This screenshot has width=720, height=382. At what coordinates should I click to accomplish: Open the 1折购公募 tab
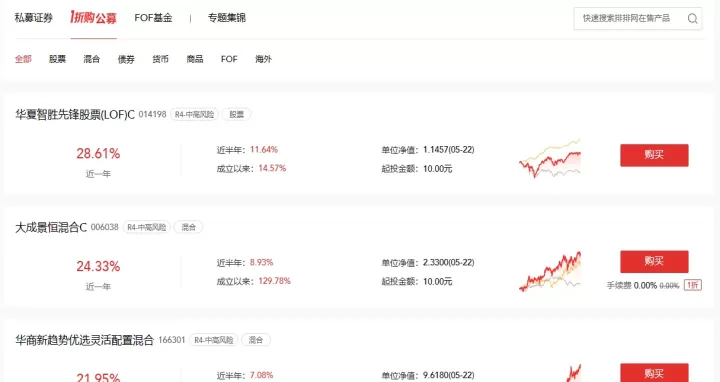[93, 18]
